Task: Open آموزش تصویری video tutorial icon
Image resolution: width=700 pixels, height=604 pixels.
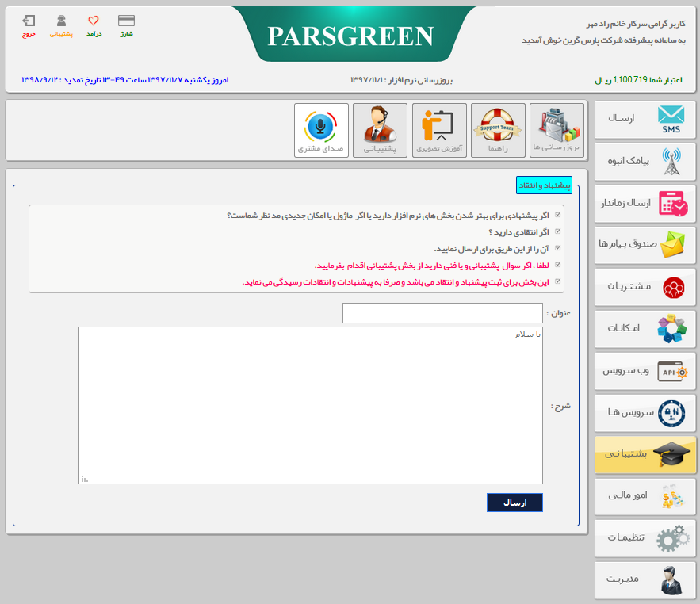Action: pyautogui.click(x=439, y=129)
